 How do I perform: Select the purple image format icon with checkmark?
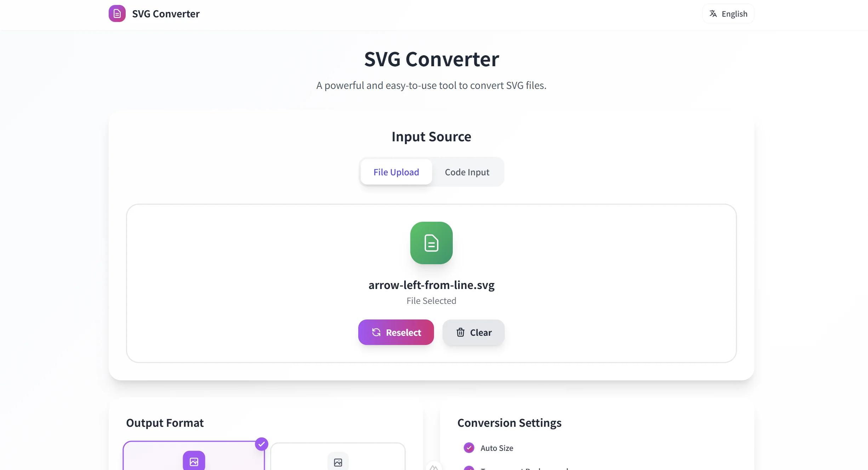coord(194,461)
